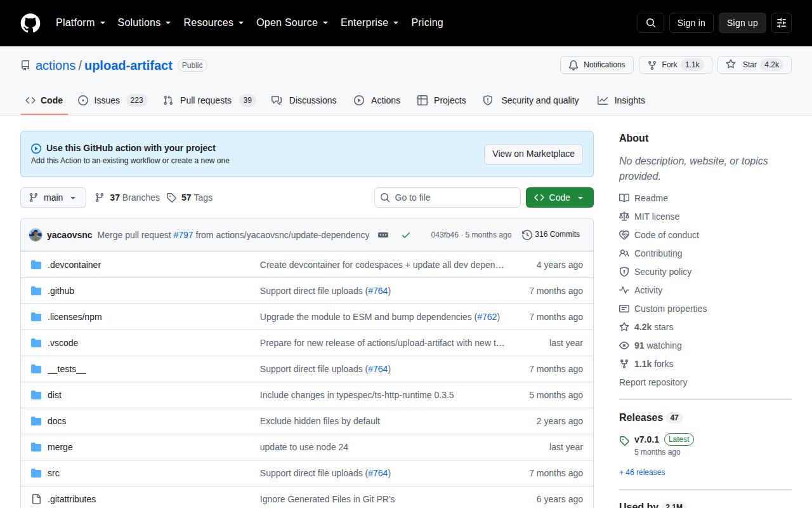This screenshot has width=812, height=508.
Task: View 4.2k stars link
Action: click(x=646, y=327)
